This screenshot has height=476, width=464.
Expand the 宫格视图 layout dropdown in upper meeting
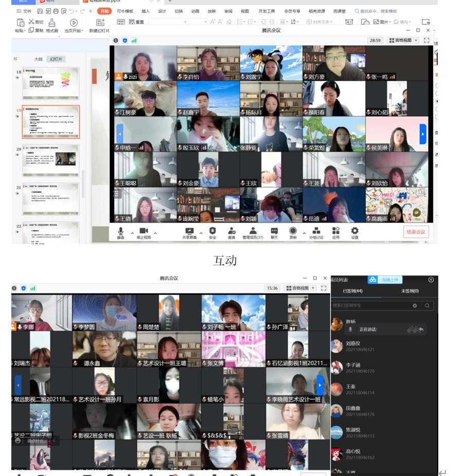[x=403, y=41]
